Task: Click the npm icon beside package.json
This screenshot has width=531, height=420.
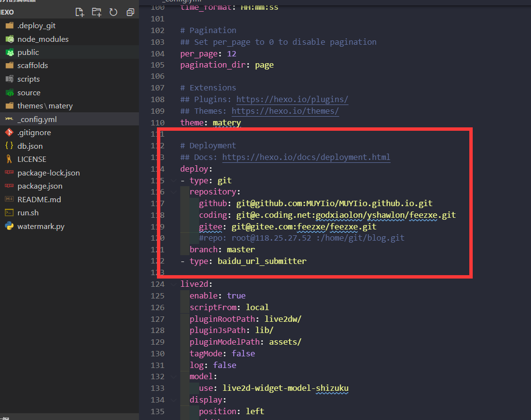Action: pos(10,186)
